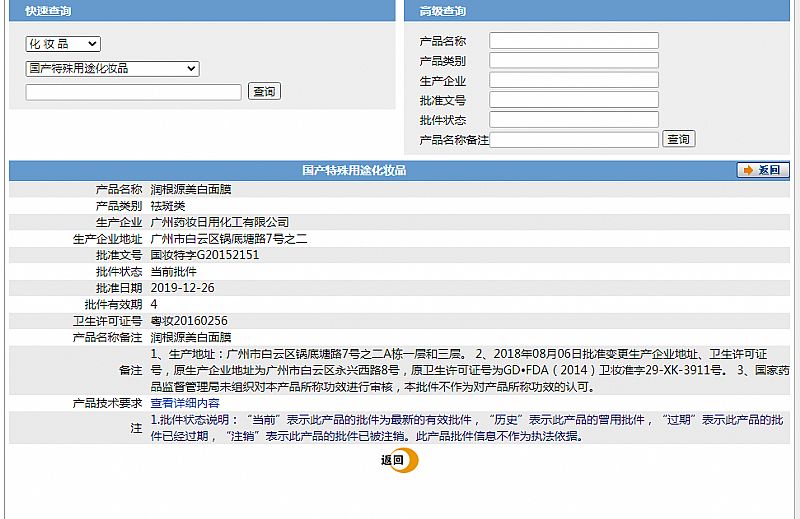Click the 产品名称备注 input box
This screenshot has height=519, width=800.
coord(573,139)
